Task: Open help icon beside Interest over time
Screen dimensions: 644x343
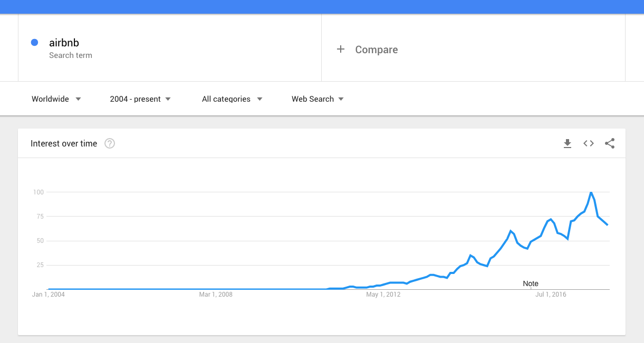Action: (110, 143)
